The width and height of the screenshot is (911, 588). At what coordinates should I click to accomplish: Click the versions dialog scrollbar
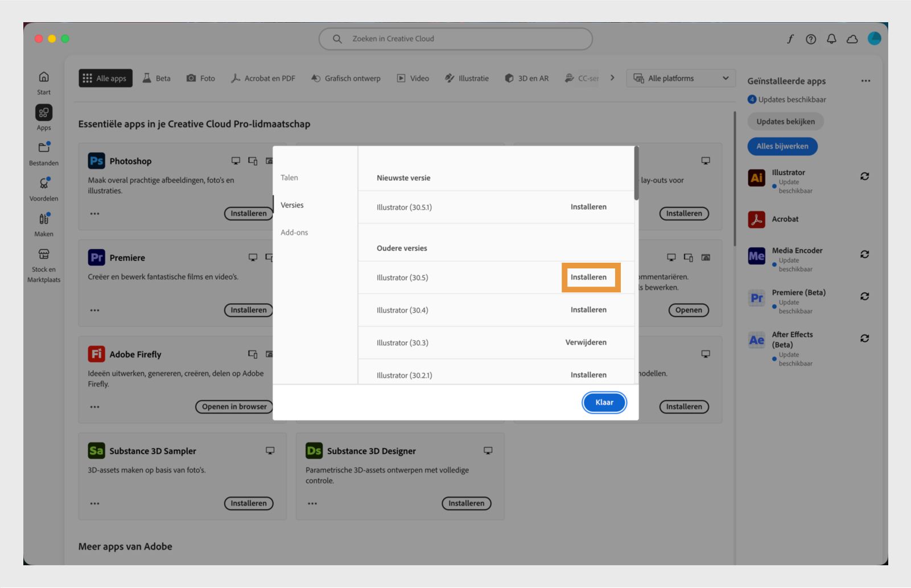[x=636, y=173]
